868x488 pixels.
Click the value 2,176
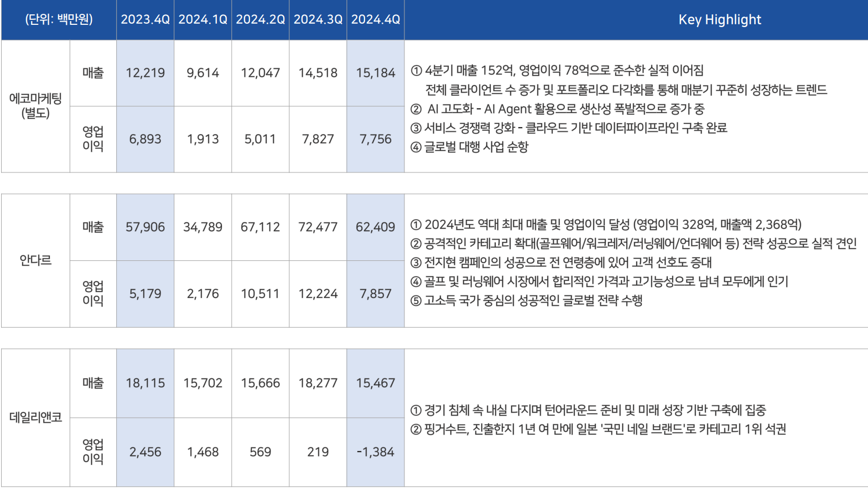point(202,294)
